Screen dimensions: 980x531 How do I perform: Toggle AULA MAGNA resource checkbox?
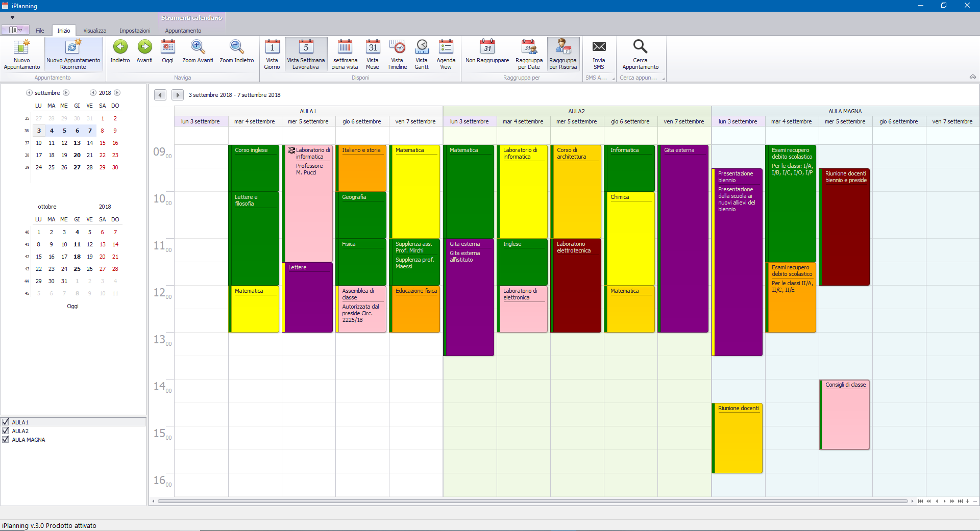[6, 439]
